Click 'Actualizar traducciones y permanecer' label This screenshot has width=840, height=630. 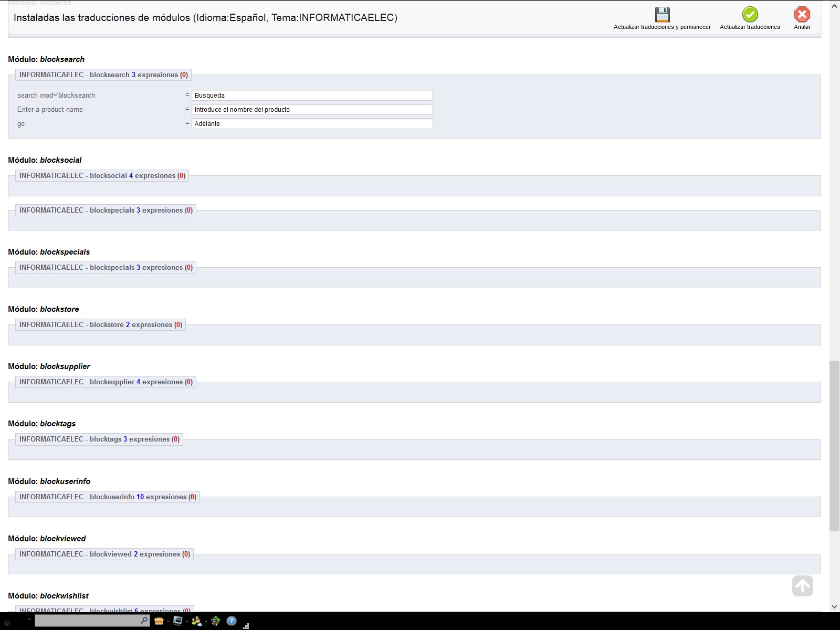(x=662, y=27)
